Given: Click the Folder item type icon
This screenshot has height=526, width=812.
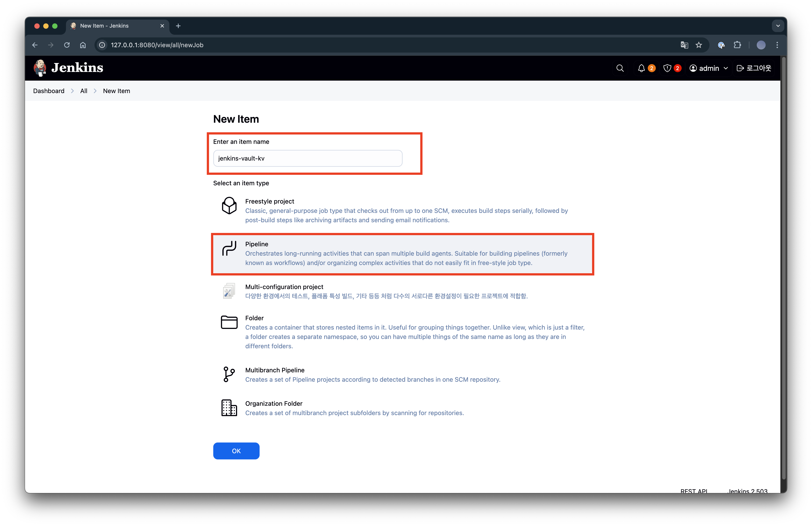Looking at the screenshot, I should click(229, 322).
